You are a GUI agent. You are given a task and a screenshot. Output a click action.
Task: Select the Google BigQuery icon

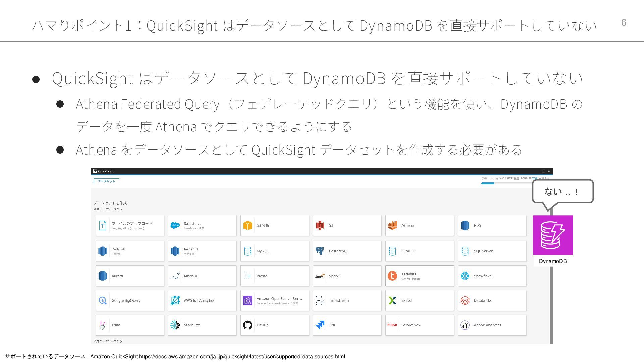pos(103,300)
